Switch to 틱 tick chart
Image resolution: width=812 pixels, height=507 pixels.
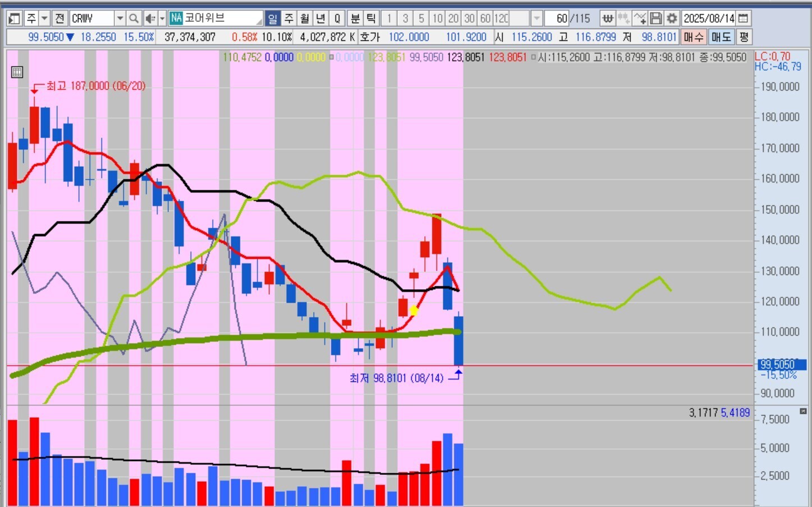[371, 19]
